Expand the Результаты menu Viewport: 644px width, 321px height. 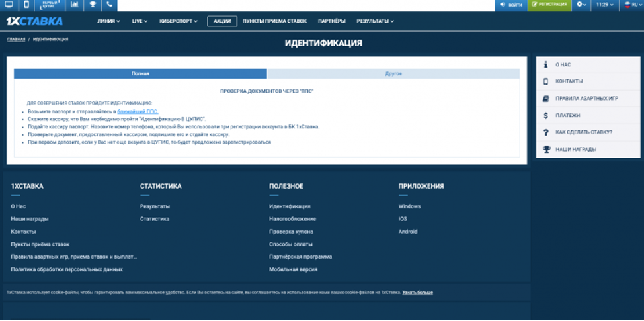point(375,21)
